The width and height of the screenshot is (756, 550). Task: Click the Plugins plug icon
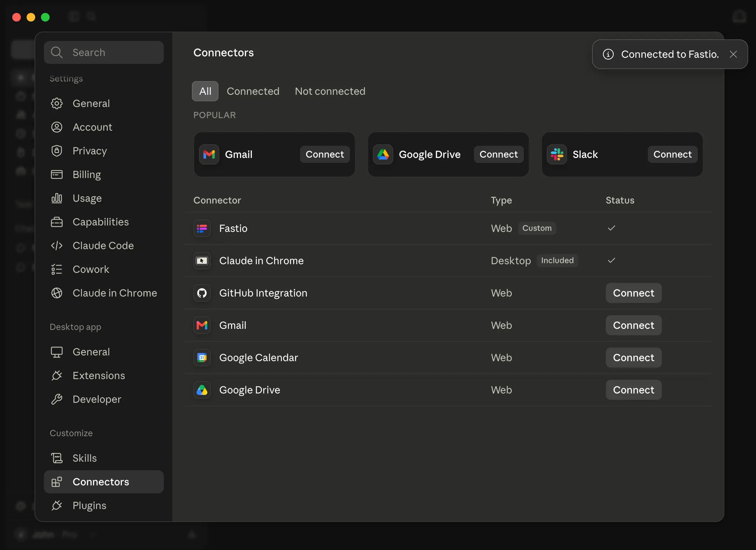click(x=57, y=505)
